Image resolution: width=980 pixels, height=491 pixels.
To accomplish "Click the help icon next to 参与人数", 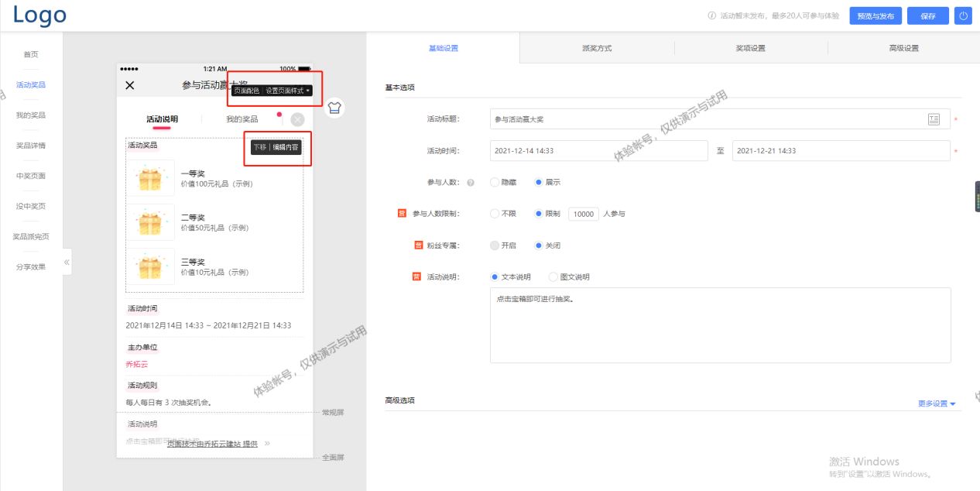I will (471, 182).
